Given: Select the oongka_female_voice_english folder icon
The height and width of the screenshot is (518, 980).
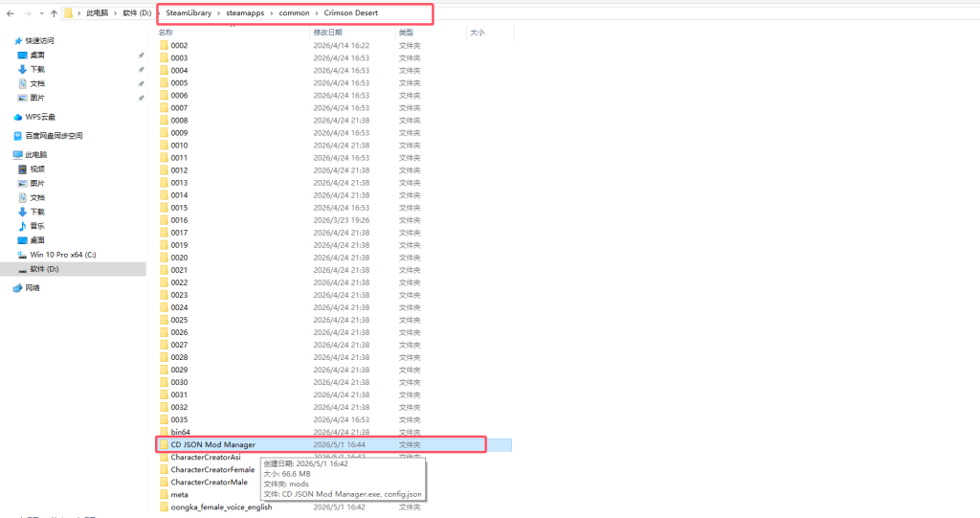Looking at the screenshot, I should pyautogui.click(x=164, y=507).
